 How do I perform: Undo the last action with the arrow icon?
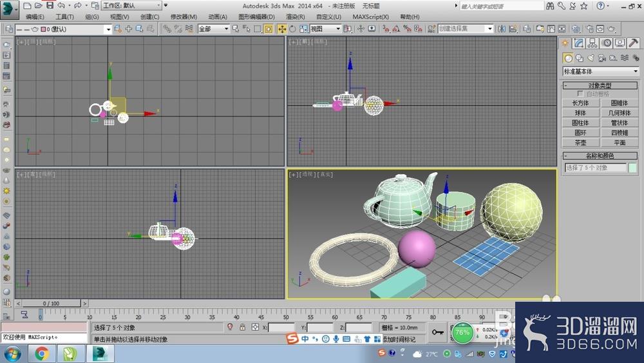pos(61,5)
